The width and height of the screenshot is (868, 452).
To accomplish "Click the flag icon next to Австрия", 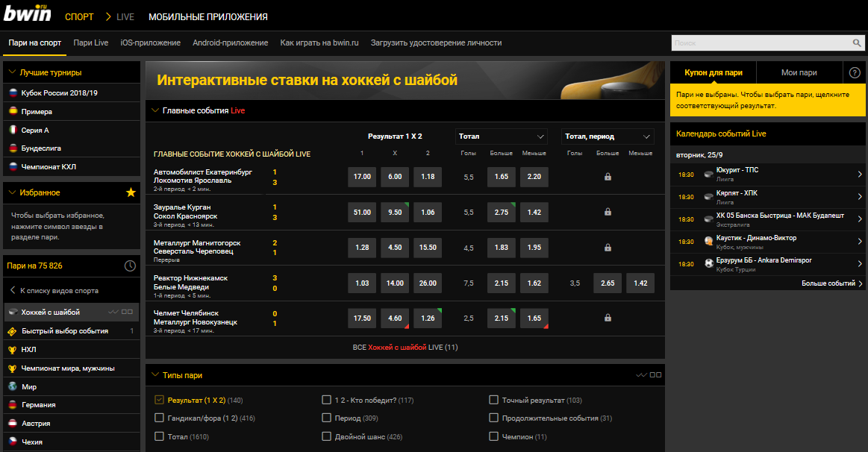I will tap(13, 423).
